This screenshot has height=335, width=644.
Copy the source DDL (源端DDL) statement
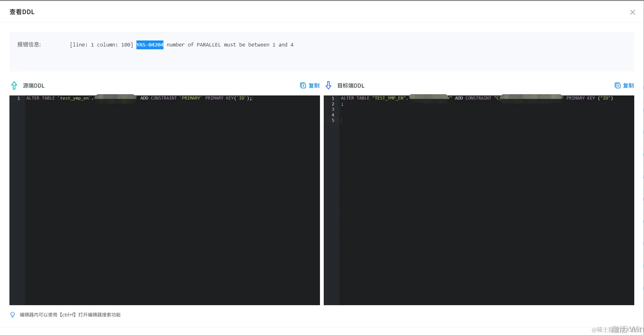(x=310, y=85)
